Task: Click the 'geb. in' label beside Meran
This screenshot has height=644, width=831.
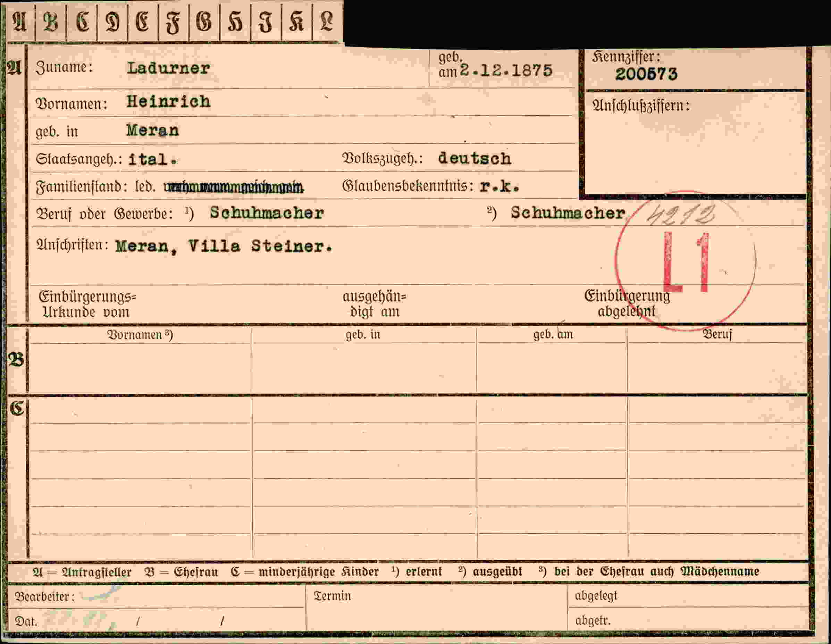Action: pos(57,132)
